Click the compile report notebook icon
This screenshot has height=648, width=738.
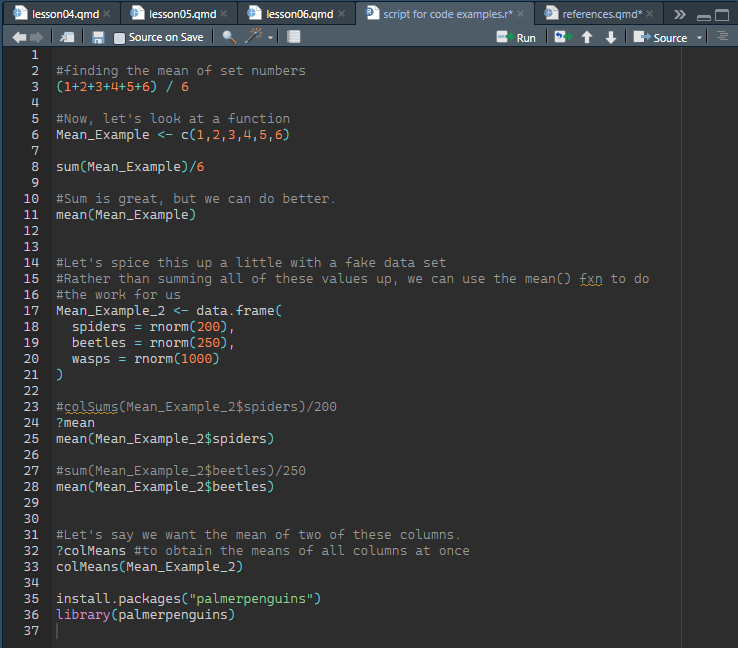pyautogui.click(x=293, y=37)
